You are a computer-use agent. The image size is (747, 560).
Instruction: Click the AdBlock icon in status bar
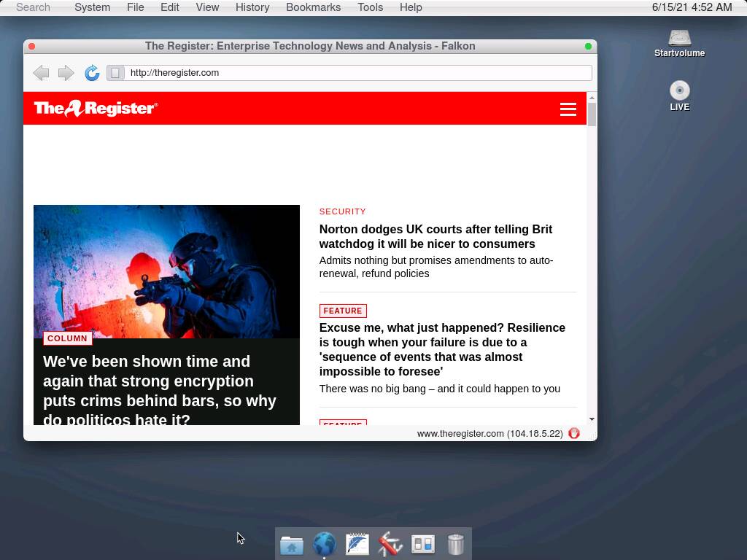click(x=574, y=433)
